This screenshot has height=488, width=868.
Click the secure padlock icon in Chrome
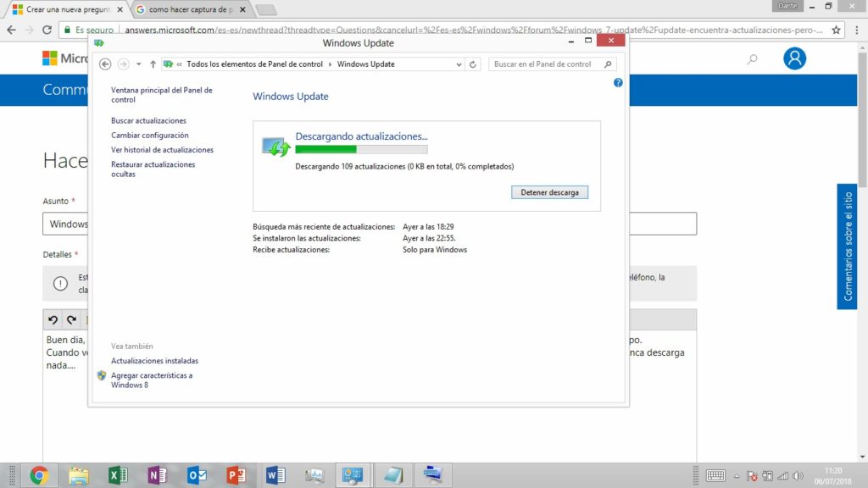pos(67,30)
